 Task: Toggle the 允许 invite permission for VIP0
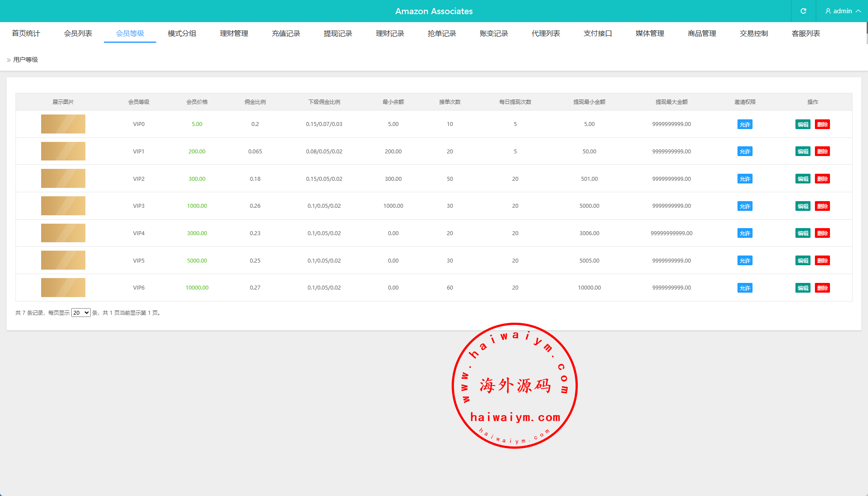745,124
